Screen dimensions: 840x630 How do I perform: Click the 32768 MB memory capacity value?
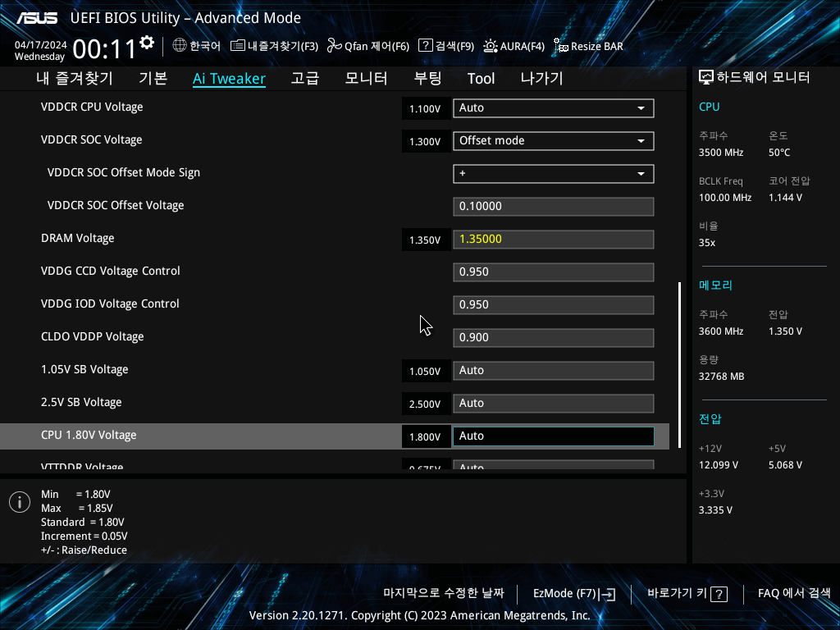click(722, 377)
